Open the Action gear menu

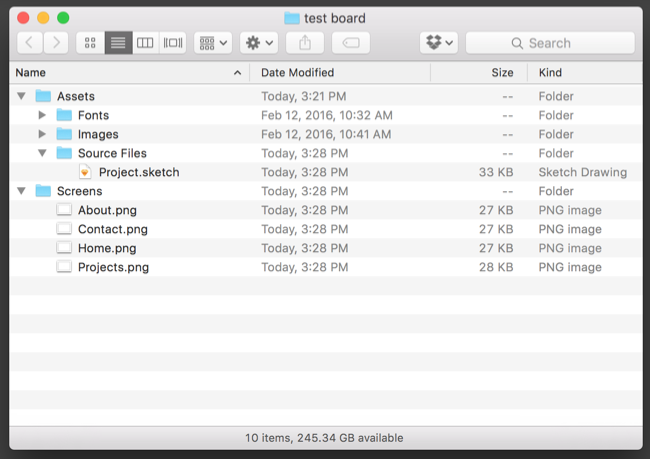(x=259, y=43)
